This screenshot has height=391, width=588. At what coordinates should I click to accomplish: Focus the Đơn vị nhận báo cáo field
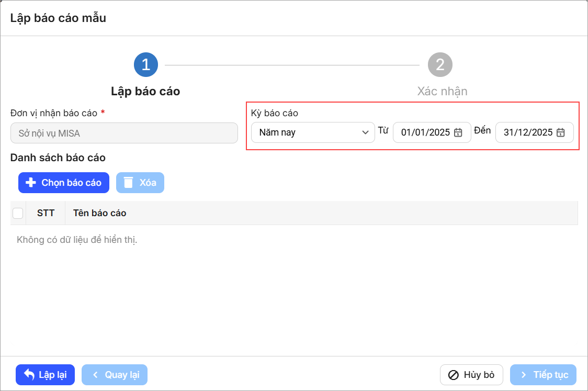click(124, 133)
